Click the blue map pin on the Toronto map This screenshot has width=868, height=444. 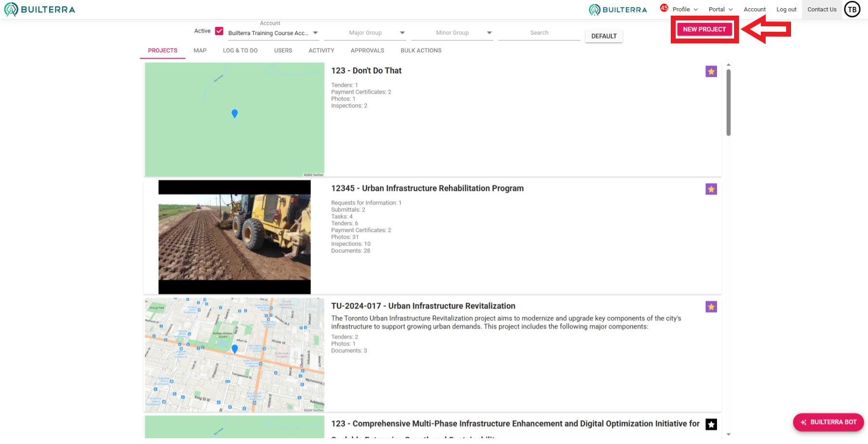tap(235, 349)
